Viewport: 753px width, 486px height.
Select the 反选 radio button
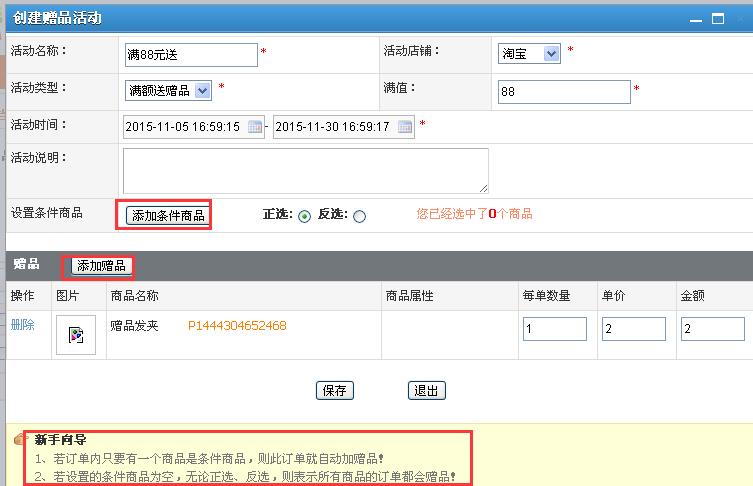click(x=359, y=215)
